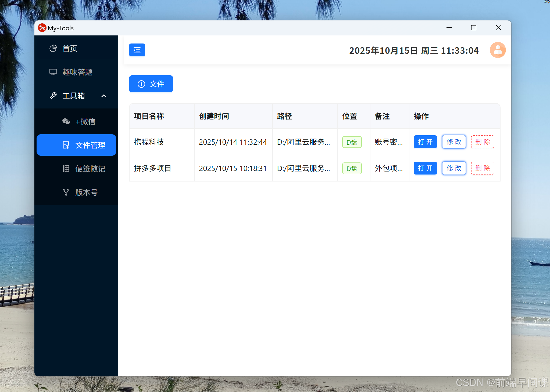This screenshot has width=550, height=392.
Task: Edit the 拼多多项目 row with 修改
Action: 454,168
